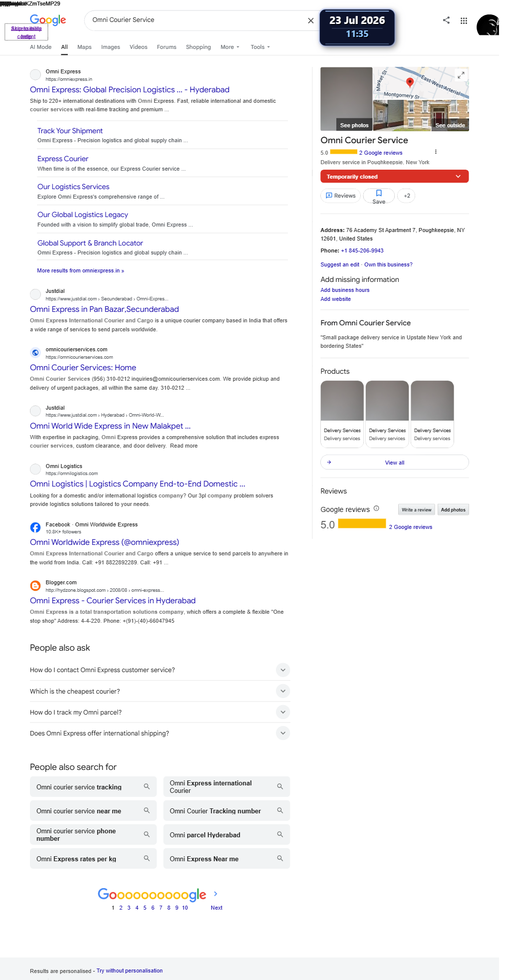Go to results page 2
Viewport: 505px width, 980px height.
click(121, 908)
